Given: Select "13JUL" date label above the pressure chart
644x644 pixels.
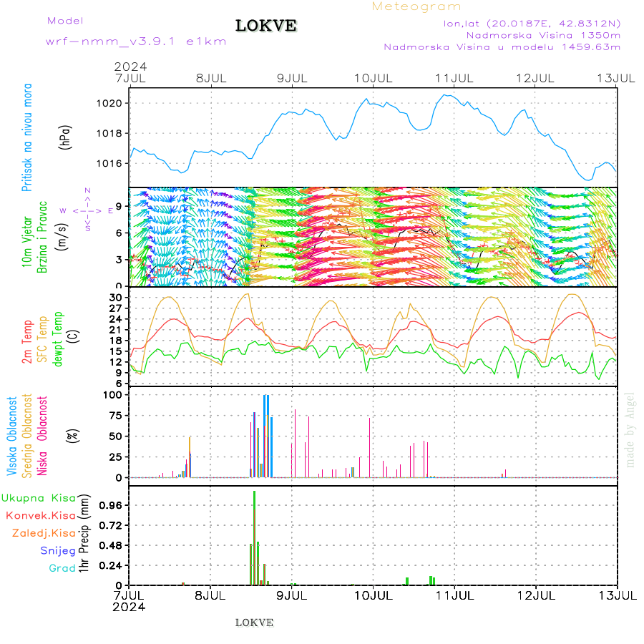Looking at the screenshot, I should pos(616,78).
